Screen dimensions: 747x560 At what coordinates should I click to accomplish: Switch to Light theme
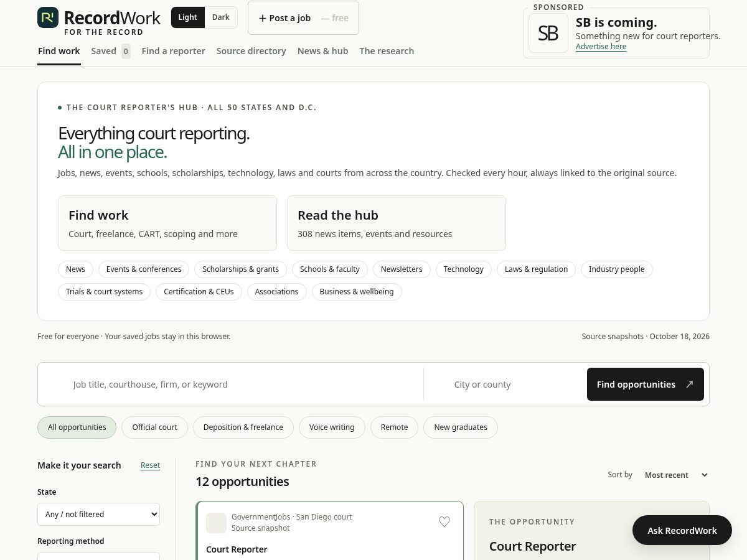coord(187,17)
